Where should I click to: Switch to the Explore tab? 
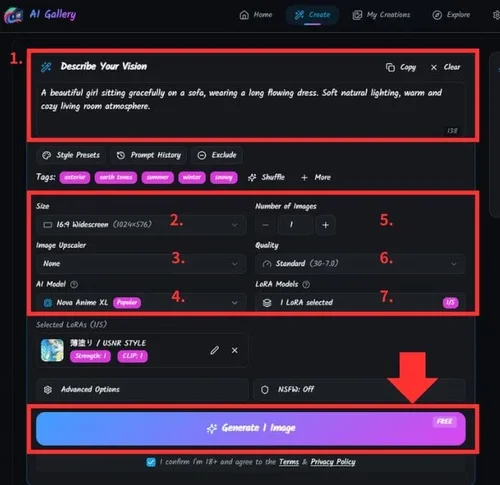(451, 15)
